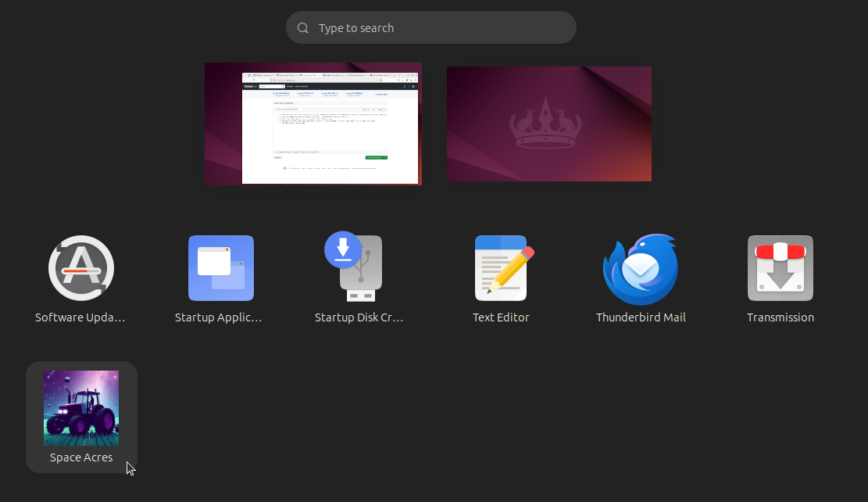This screenshot has height=502, width=868.
Task: Click the "Startup Applic..." label text
Action: pos(219,317)
